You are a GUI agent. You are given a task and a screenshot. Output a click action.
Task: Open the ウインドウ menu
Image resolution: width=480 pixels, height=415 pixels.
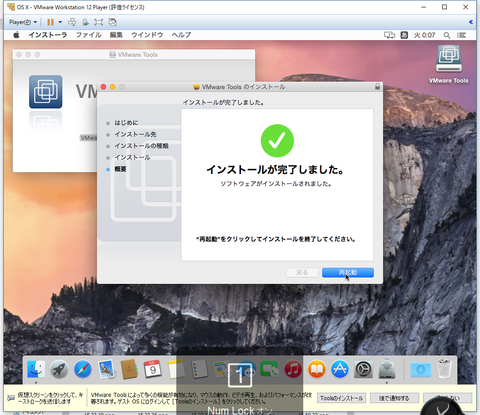point(147,35)
